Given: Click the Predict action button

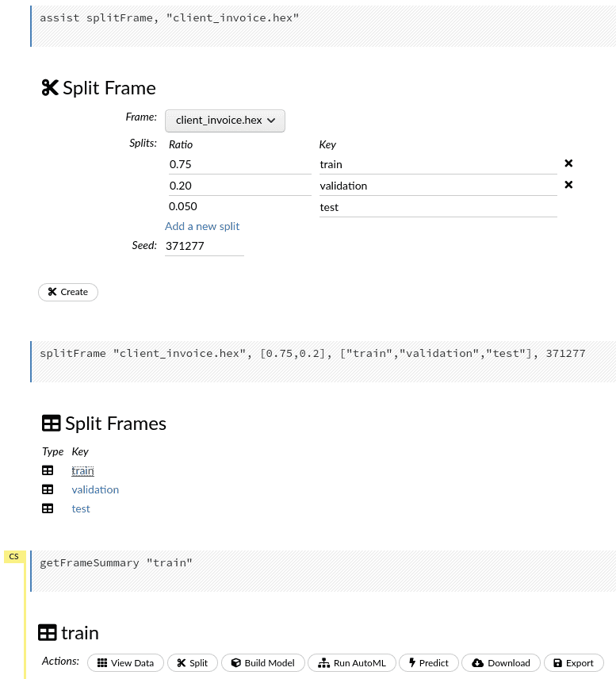Looking at the screenshot, I should 428,663.
